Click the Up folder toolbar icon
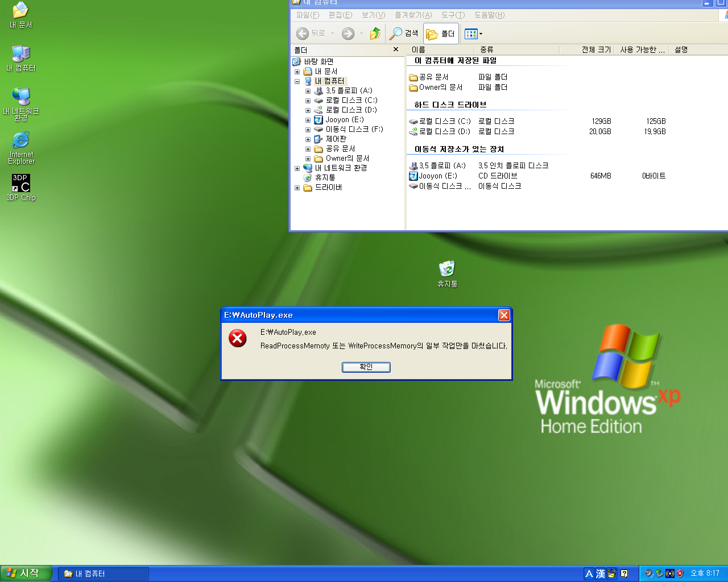The height and width of the screenshot is (582, 728). click(375, 34)
